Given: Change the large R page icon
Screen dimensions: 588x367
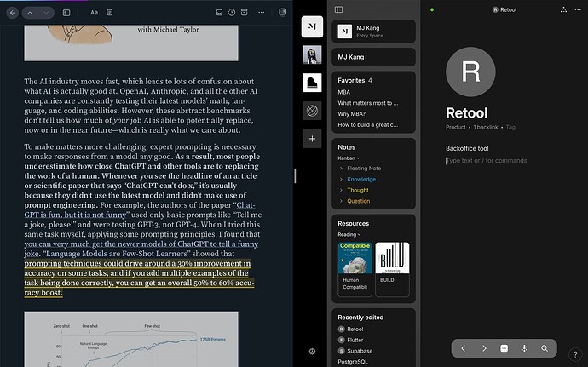Looking at the screenshot, I should 470,72.
